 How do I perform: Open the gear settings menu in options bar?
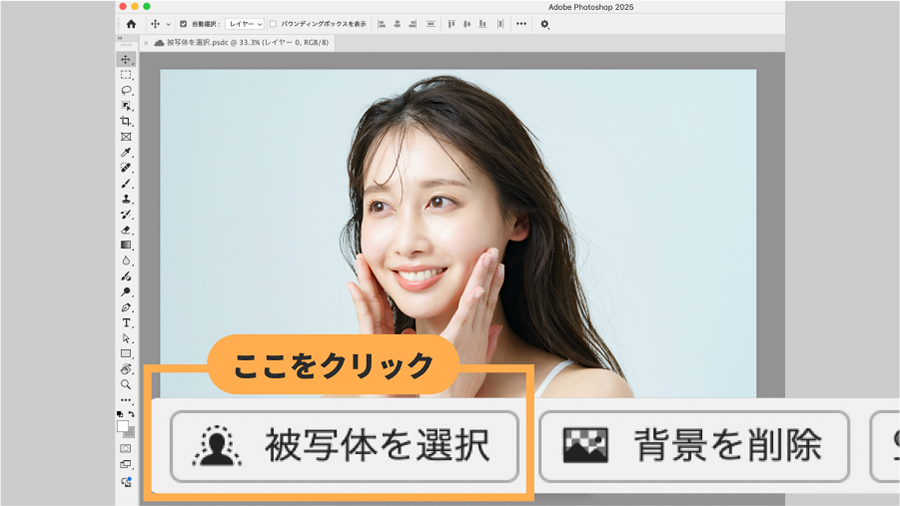(x=545, y=24)
